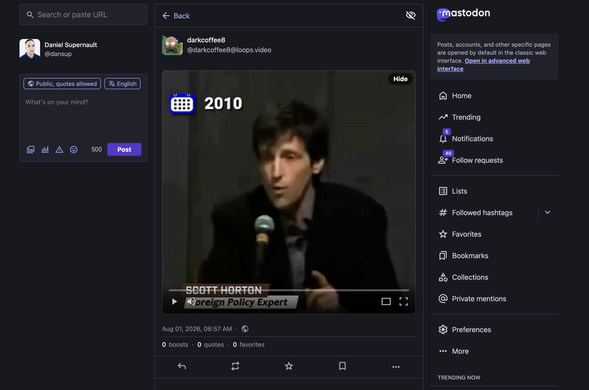Add media attachment icon in composer

coord(31,150)
